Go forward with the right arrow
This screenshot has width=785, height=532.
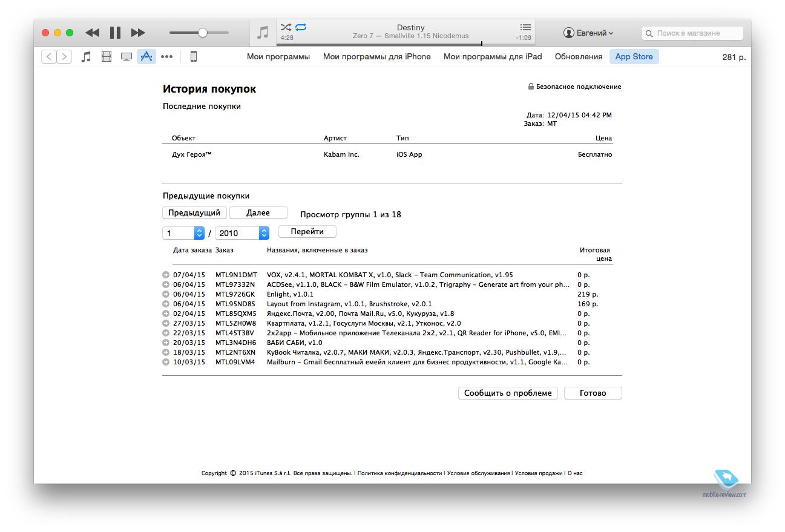(64, 57)
